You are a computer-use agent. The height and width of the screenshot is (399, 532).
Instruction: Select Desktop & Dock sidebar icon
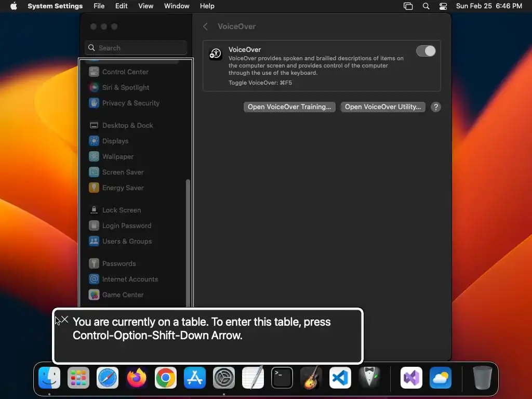[x=94, y=126]
